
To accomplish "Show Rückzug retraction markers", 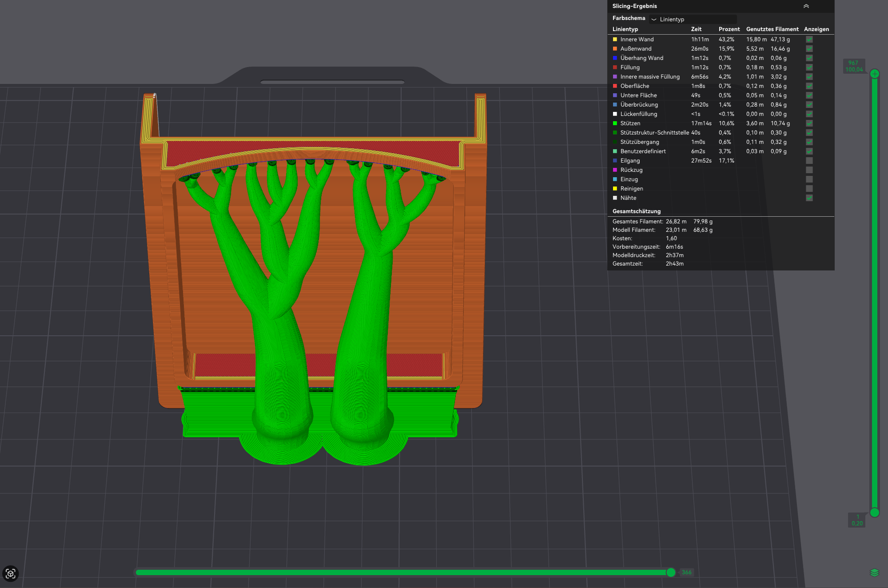I will pyautogui.click(x=809, y=170).
